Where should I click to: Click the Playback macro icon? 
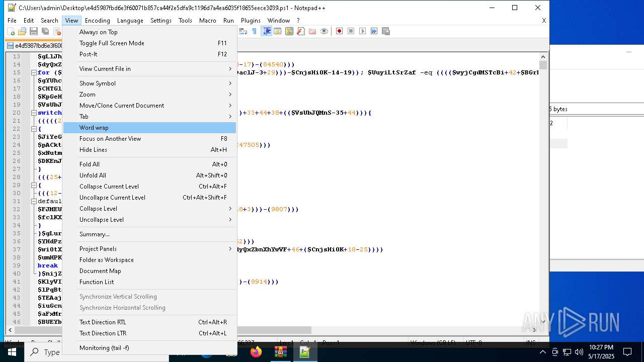pyautogui.click(x=362, y=31)
